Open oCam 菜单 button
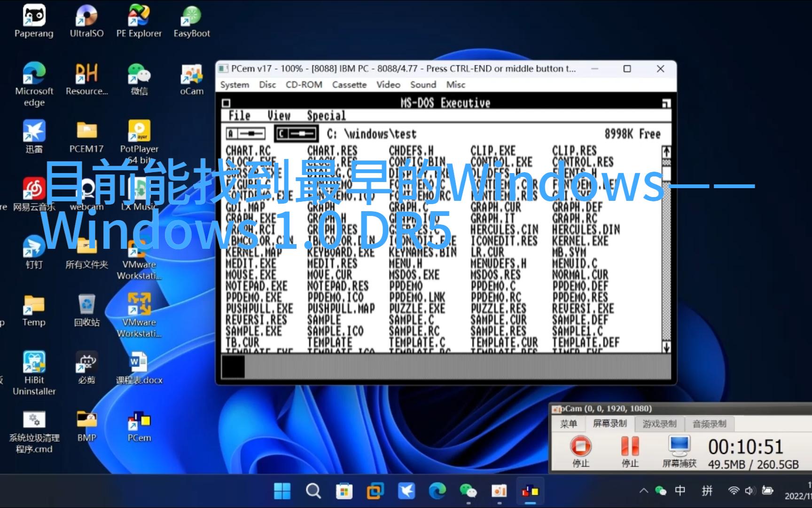Image resolution: width=812 pixels, height=508 pixels. (569, 424)
